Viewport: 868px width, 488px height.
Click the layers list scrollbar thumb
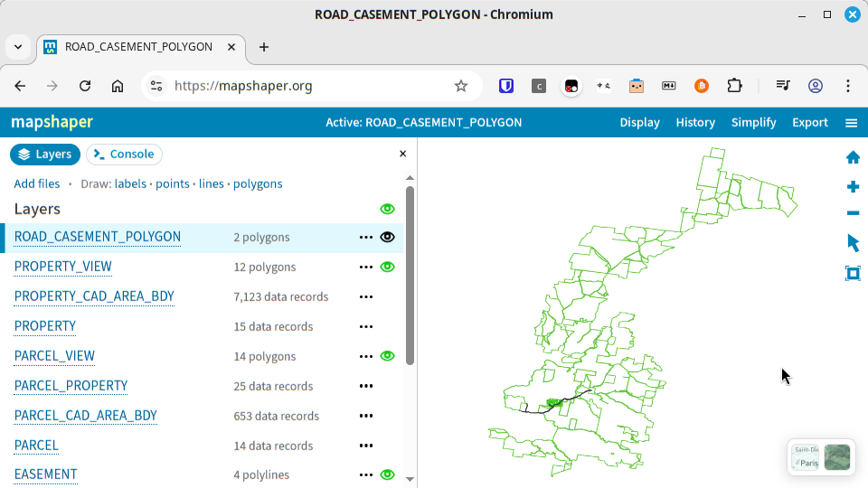point(410,276)
